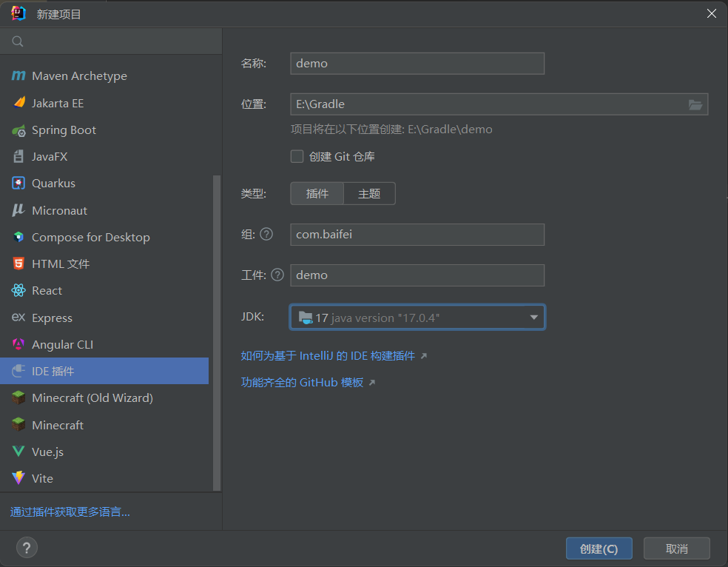Select Quarkus generator
This screenshot has height=567, width=728.
[x=104, y=184]
